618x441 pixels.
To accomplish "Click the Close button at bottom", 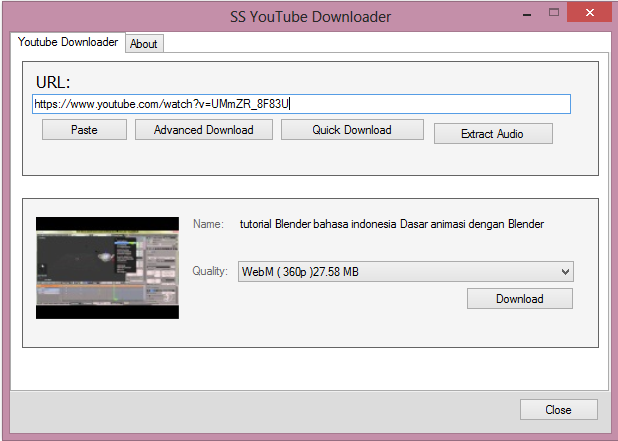I will coord(558,410).
